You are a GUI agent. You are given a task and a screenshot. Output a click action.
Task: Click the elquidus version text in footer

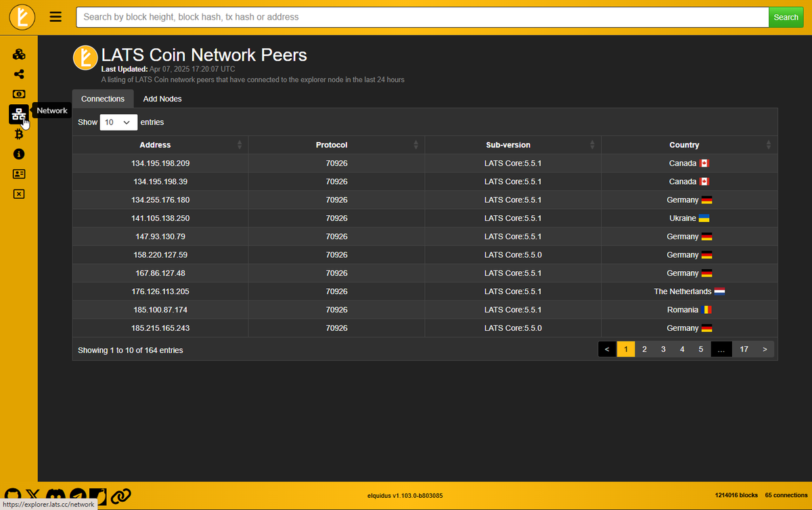click(x=405, y=496)
